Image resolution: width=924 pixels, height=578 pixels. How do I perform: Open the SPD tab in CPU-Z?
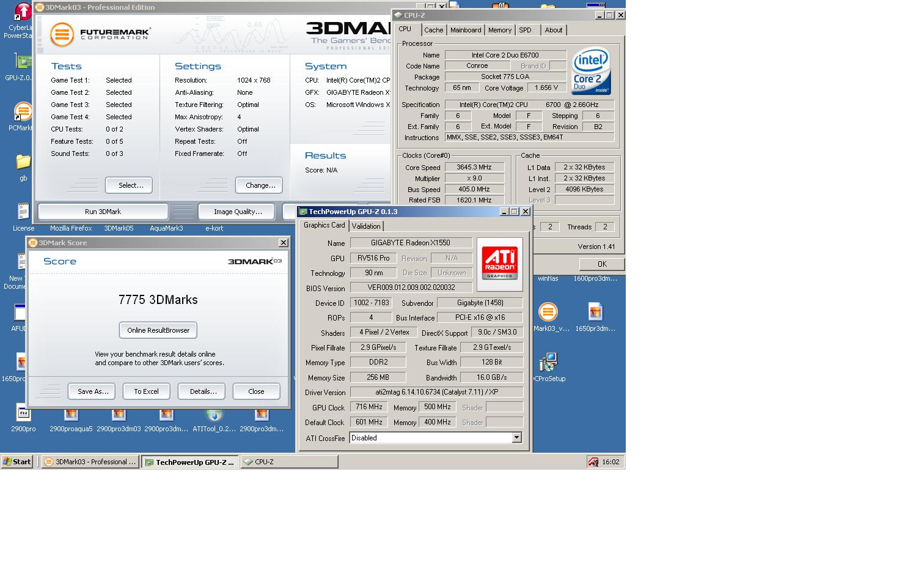(526, 30)
